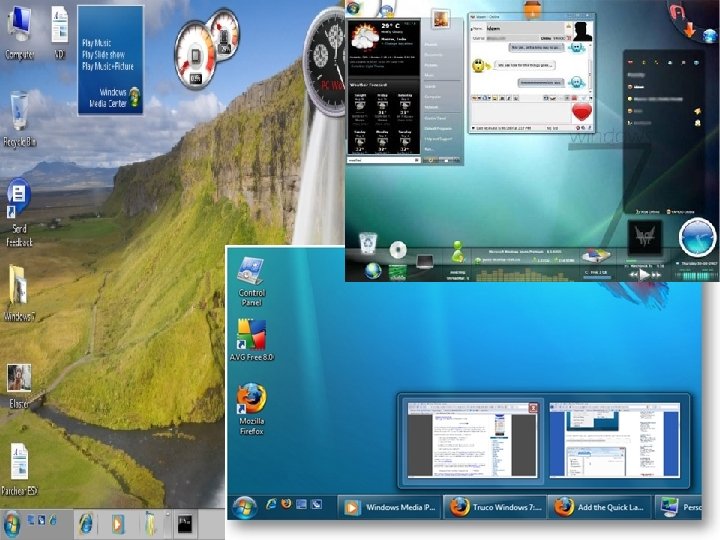Select the right Firefox preview thumbnail
The image size is (720, 540).
point(614,440)
